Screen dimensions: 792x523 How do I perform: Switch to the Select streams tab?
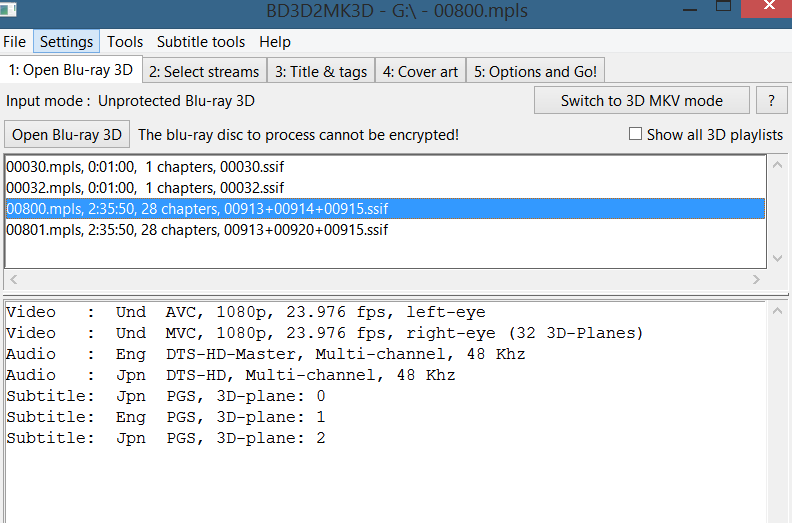[204, 71]
